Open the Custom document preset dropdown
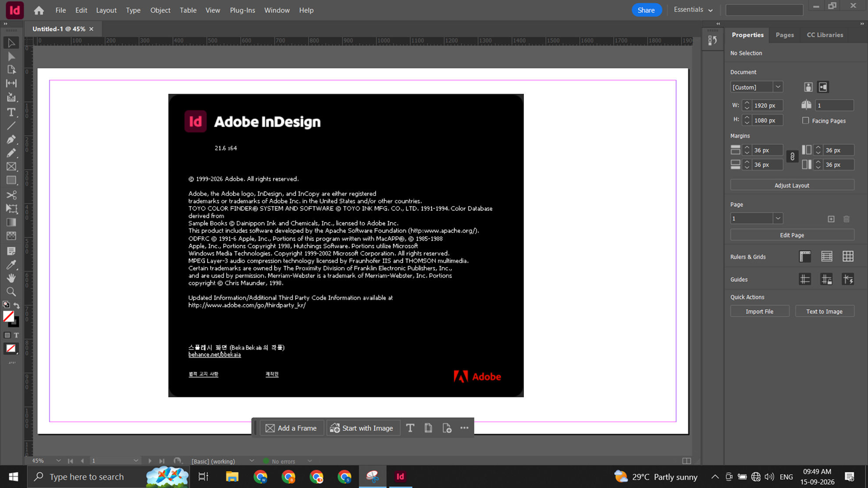 click(778, 87)
